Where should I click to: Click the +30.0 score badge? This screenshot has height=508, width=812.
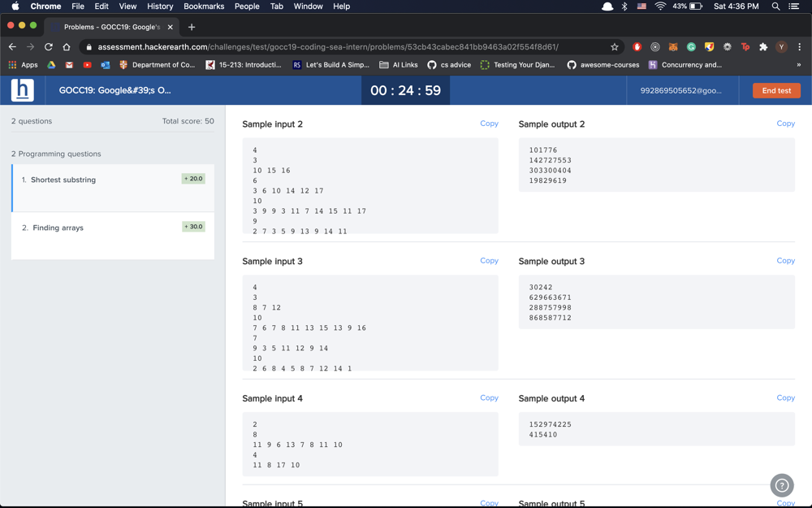[194, 227]
